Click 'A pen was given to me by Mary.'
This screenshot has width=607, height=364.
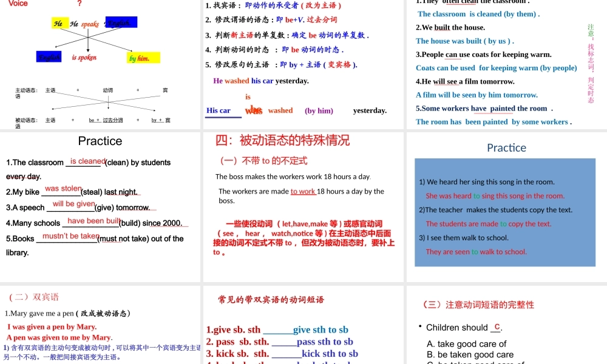coord(59,338)
